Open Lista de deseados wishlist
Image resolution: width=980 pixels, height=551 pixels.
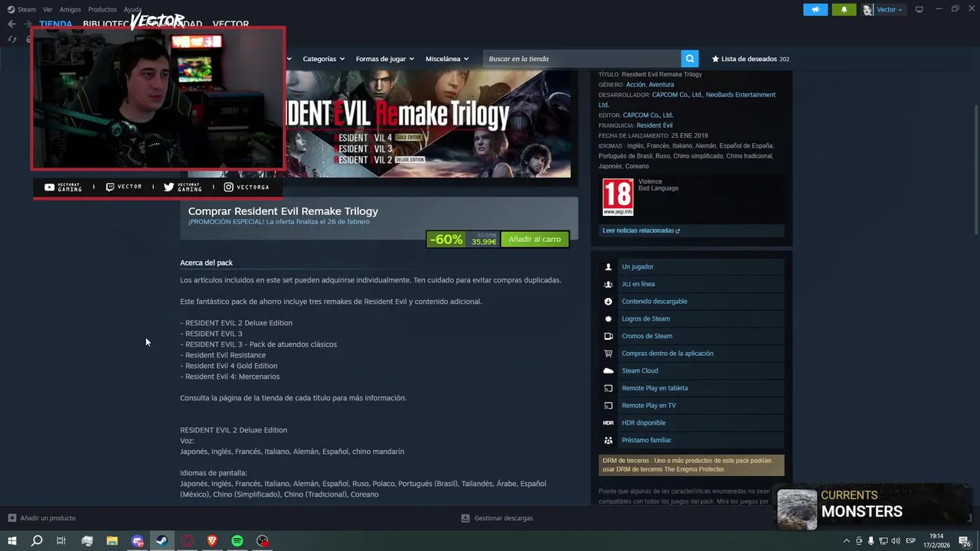[x=750, y=59]
